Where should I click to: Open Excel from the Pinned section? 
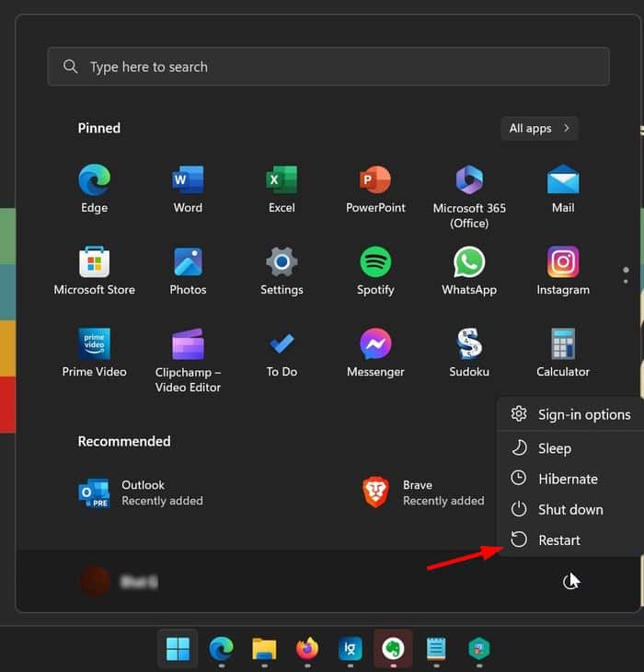click(282, 189)
